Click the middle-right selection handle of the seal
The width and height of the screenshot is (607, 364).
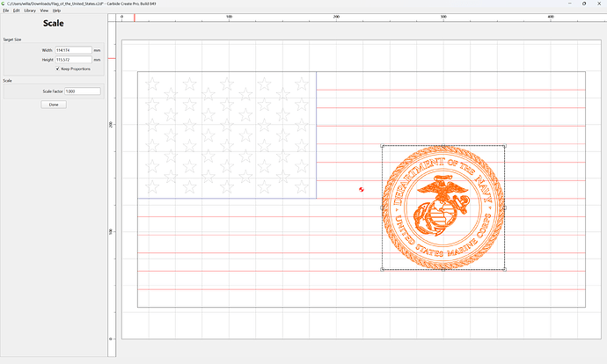click(x=504, y=207)
